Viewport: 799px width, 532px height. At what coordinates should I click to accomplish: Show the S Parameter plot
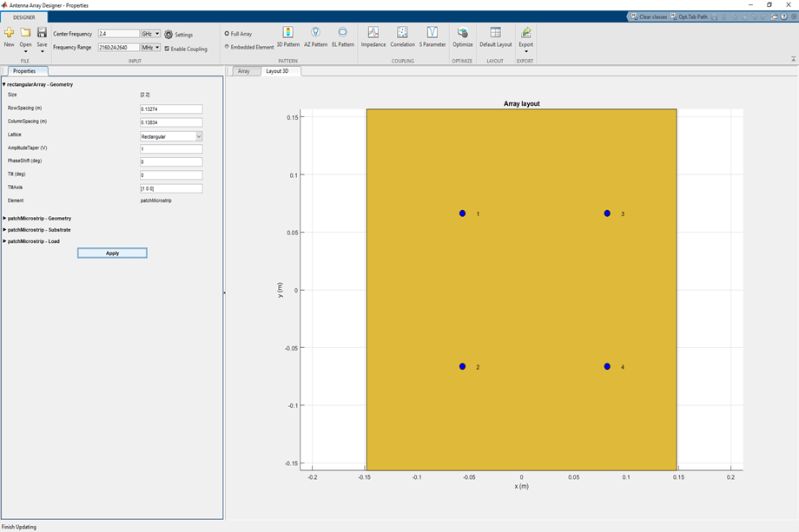(432, 36)
